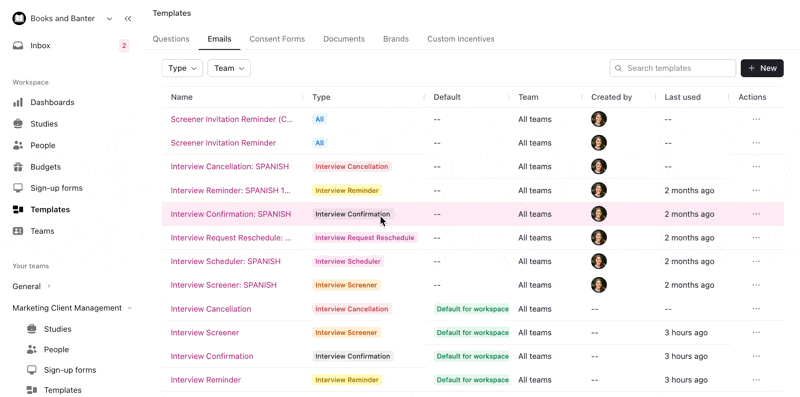Click "All teams" in Interview Scheduler: SPANISH row
Viewport: 800px width, 397px height.
pos(535,261)
